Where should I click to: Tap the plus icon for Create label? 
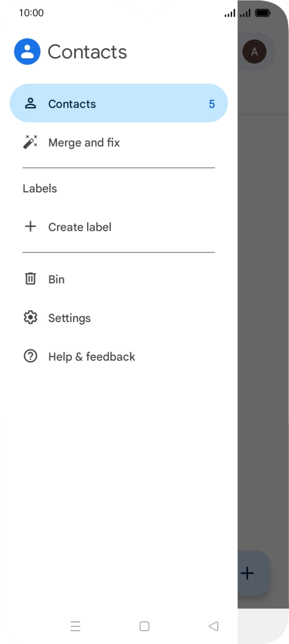click(x=31, y=227)
